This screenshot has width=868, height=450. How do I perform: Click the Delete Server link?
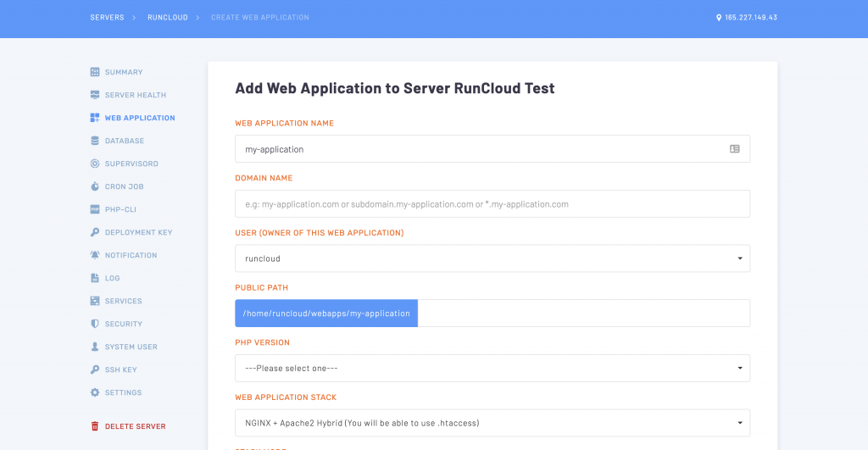coord(136,426)
